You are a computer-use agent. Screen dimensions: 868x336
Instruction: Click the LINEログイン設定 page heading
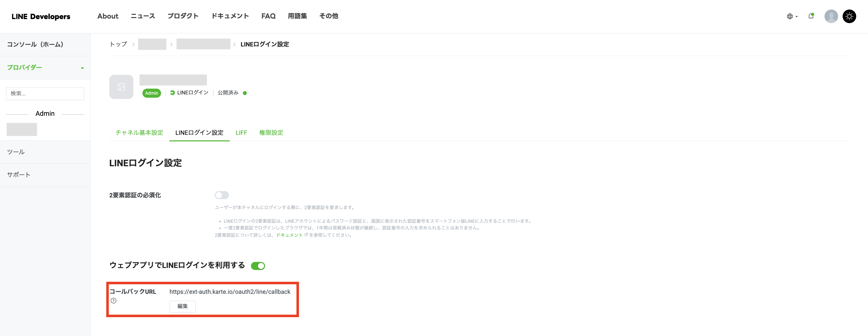click(x=145, y=163)
